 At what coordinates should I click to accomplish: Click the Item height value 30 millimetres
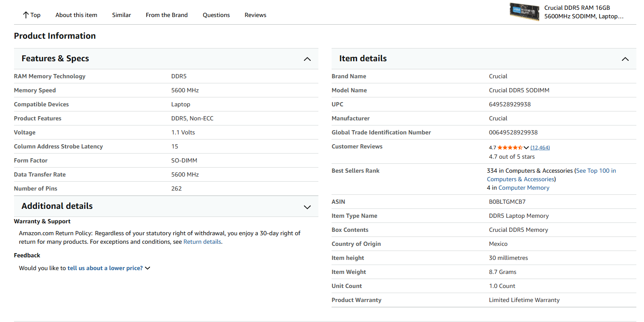(508, 258)
